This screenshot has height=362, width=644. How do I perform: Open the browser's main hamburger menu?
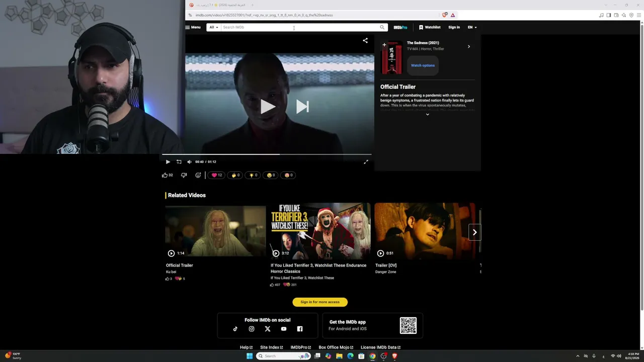[x=639, y=15]
